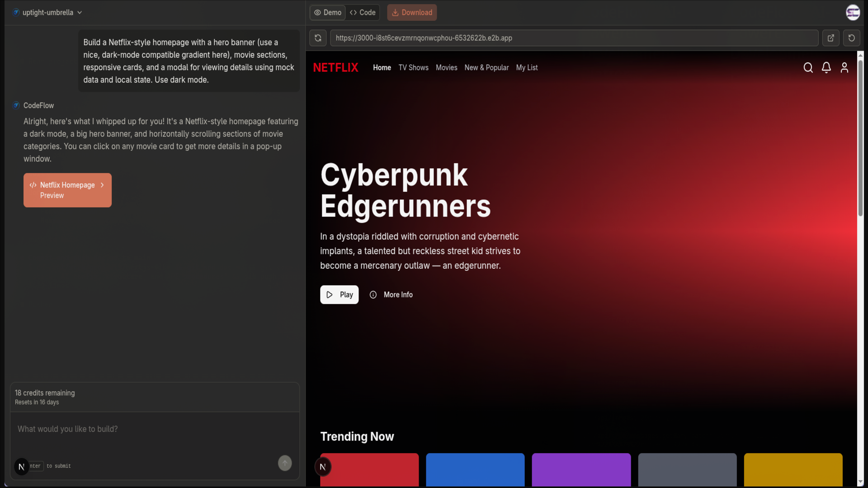Click the Cyberpunk Edgerunners title
Image resolution: width=868 pixels, height=488 pixels.
(x=406, y=191)
